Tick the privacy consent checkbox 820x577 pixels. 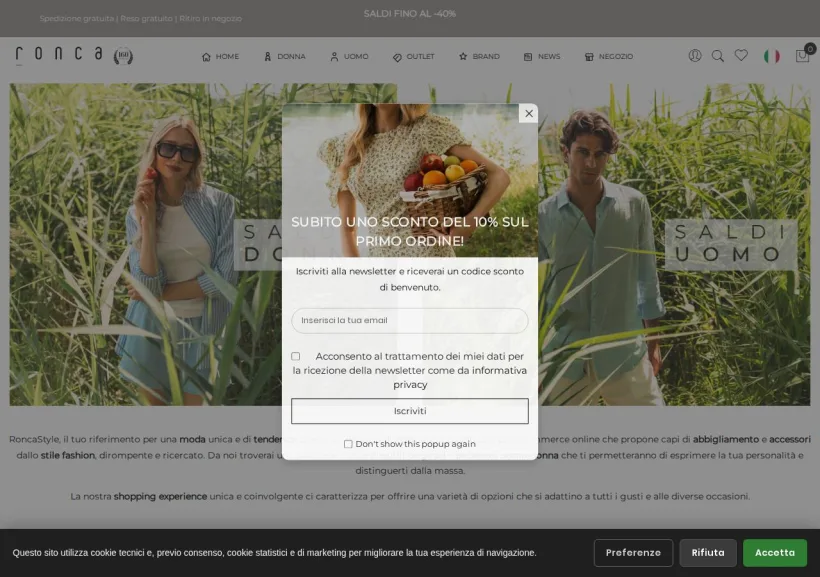pyautogui.click(x=295, y=356)
